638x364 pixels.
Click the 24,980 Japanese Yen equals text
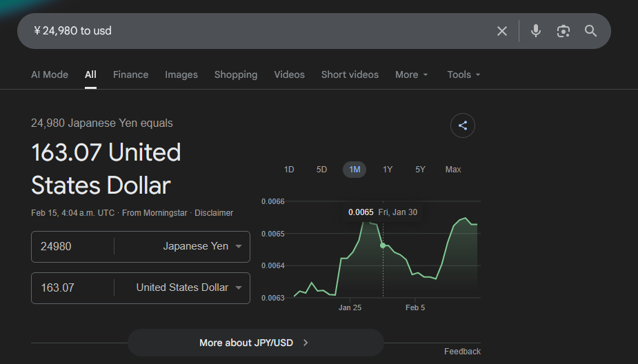click(101, 123)
